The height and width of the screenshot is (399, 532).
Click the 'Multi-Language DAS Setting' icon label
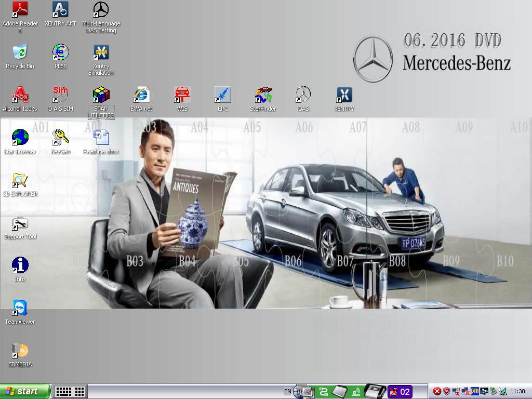(x=101, y=27)
